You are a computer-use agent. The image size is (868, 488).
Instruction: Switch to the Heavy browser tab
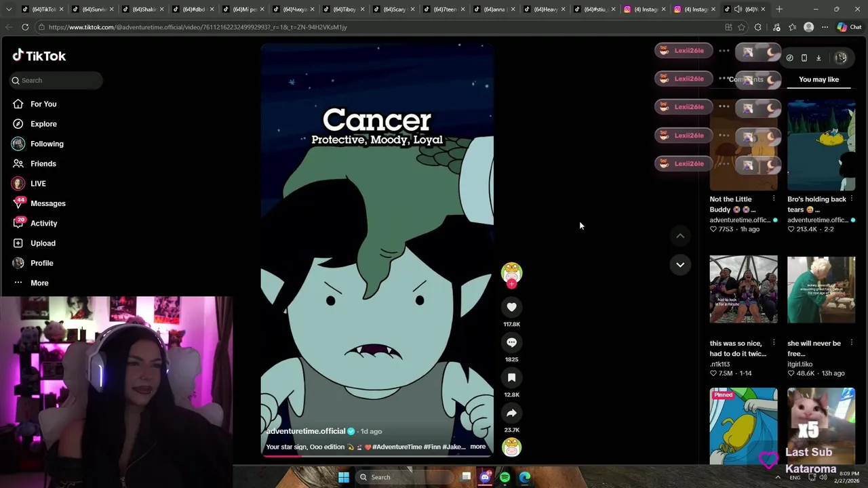[544, 9]
